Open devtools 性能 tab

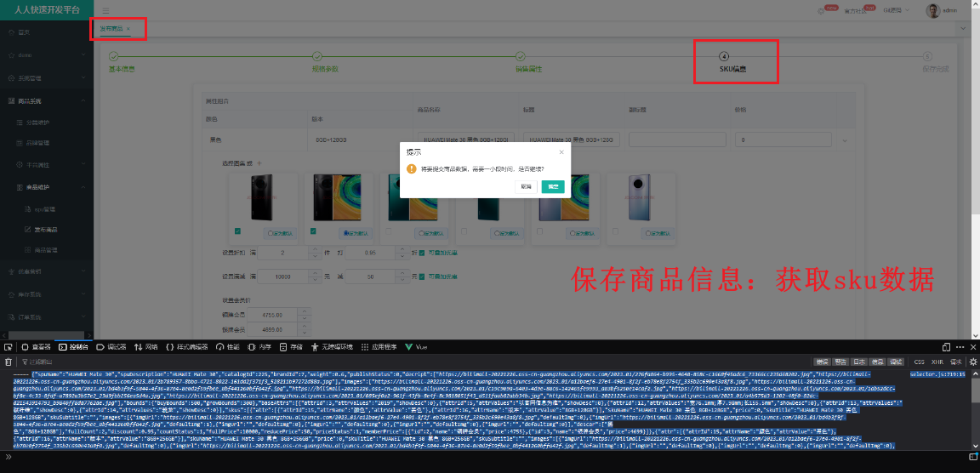(228, 347)
